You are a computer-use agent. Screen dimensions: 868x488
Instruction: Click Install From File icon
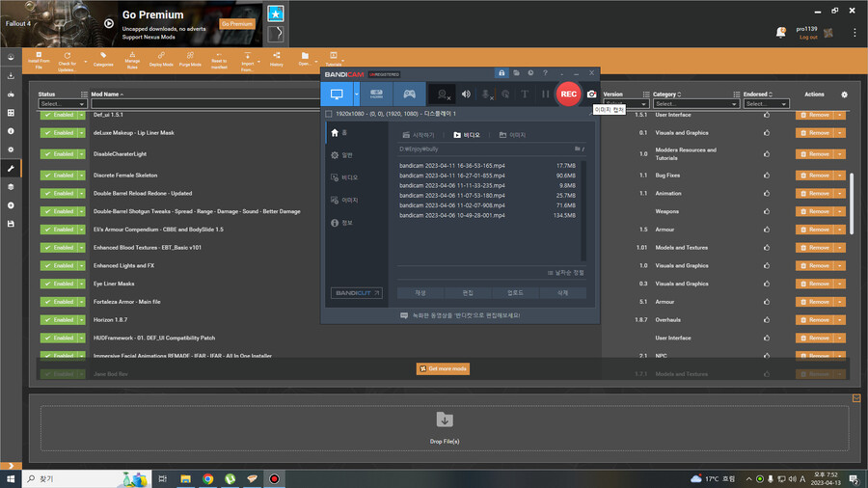(x=39, y=59)
